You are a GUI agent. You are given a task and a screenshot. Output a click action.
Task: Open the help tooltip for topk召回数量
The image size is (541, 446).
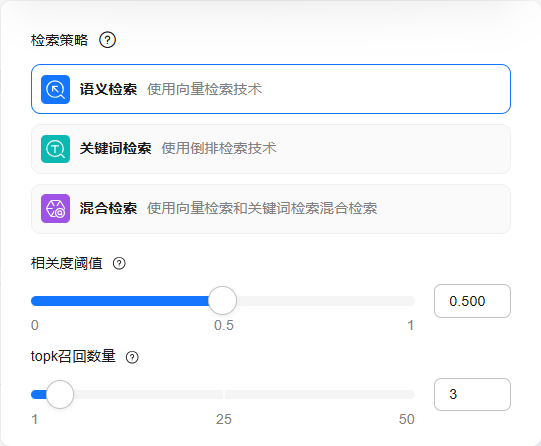click(132, 357)
